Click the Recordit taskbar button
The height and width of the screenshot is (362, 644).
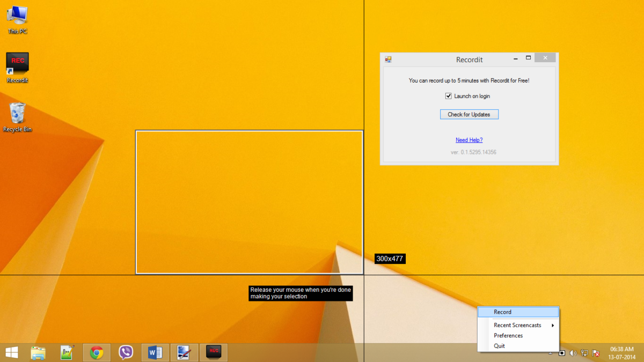pos(214,352)
